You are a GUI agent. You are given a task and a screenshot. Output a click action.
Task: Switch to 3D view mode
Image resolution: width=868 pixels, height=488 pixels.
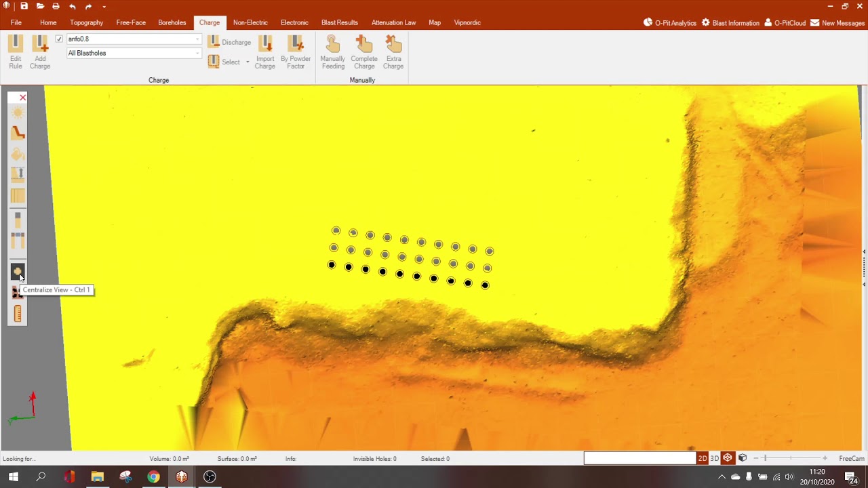click(714, 458)
